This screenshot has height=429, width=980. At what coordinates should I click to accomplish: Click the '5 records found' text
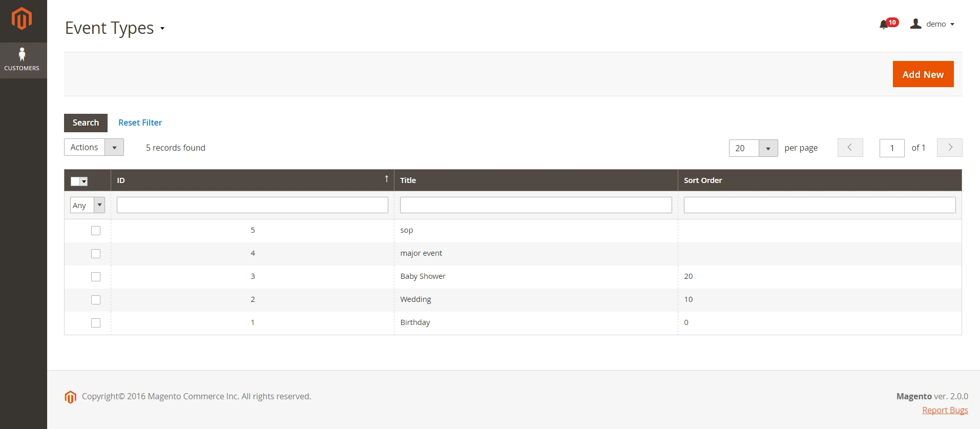(x=176, y=148)
